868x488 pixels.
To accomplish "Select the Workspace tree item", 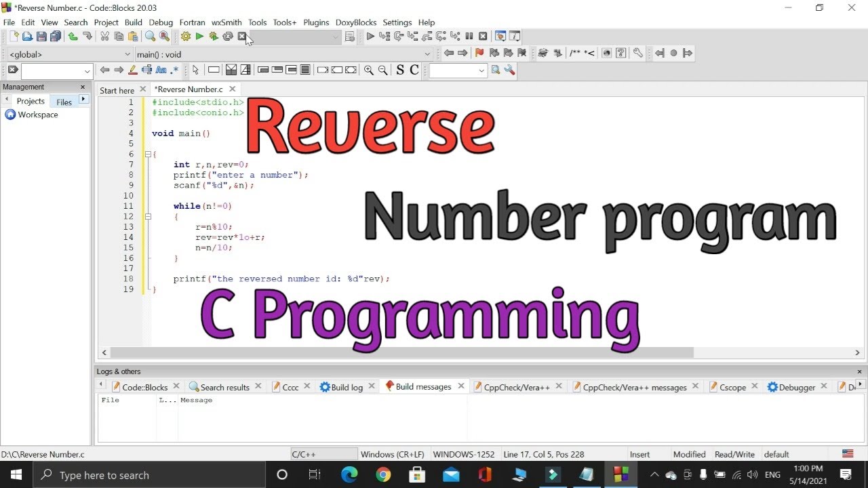I will point(38,115).
